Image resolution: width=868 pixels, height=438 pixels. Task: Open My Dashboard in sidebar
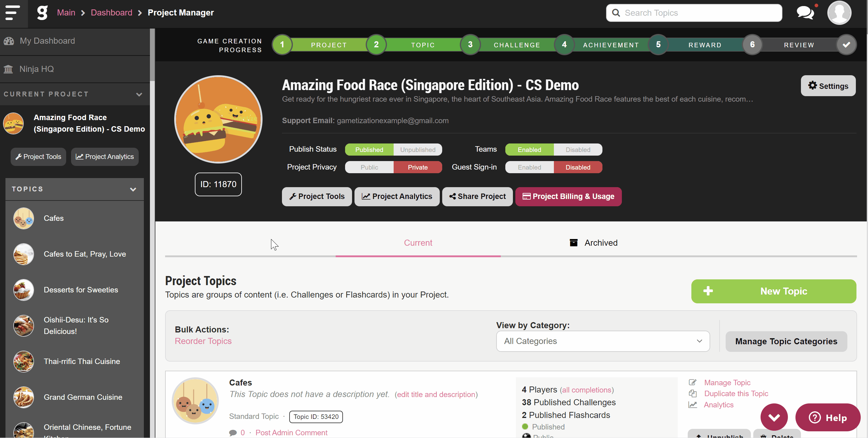click(75, 41)
